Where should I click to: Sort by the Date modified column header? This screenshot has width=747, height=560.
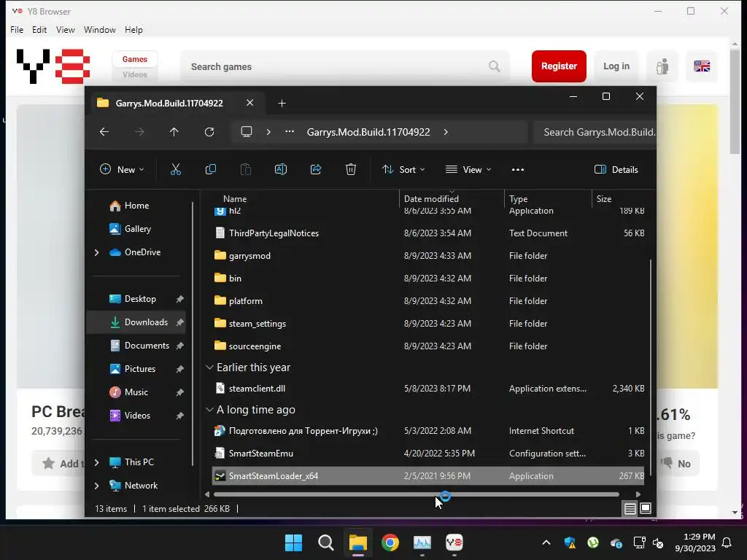tap(431, 198)
